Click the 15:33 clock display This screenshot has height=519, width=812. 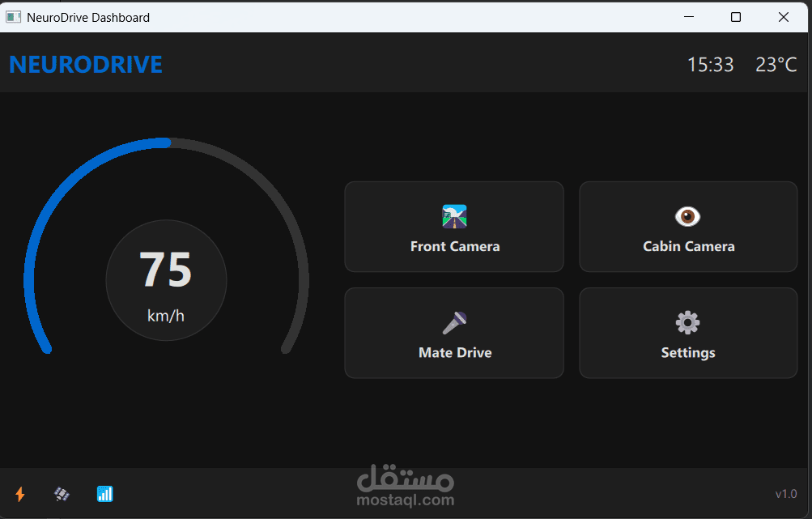(711, 65)
